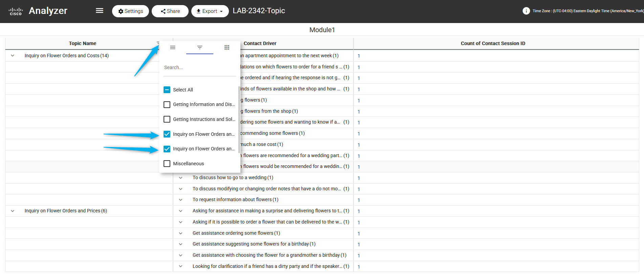The height and width of the screenshot is (274, 644).
Task: Switch to the general menu tab in popup
Action: click(173, 47)
